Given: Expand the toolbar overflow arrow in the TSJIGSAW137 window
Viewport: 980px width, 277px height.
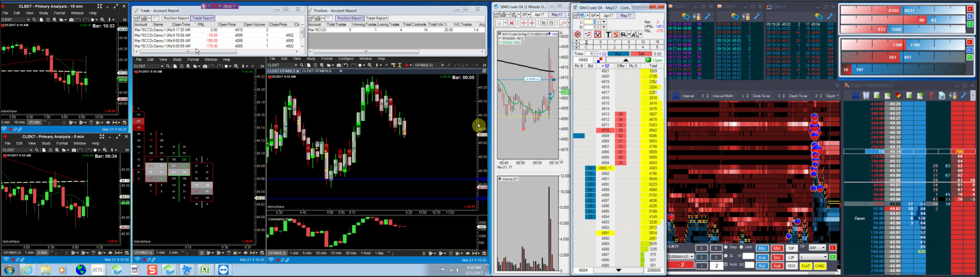Looking at the screenshot, I should (x=973, y=96).
